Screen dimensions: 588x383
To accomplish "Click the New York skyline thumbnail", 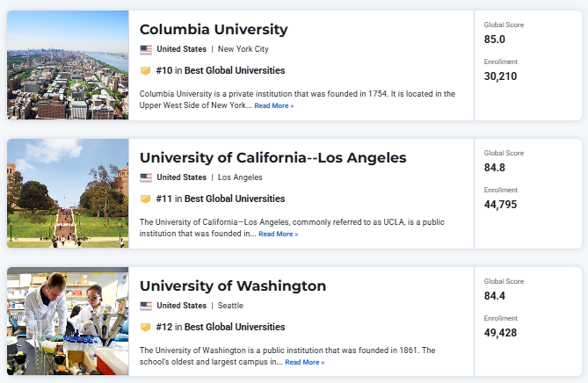I will 68,65.
